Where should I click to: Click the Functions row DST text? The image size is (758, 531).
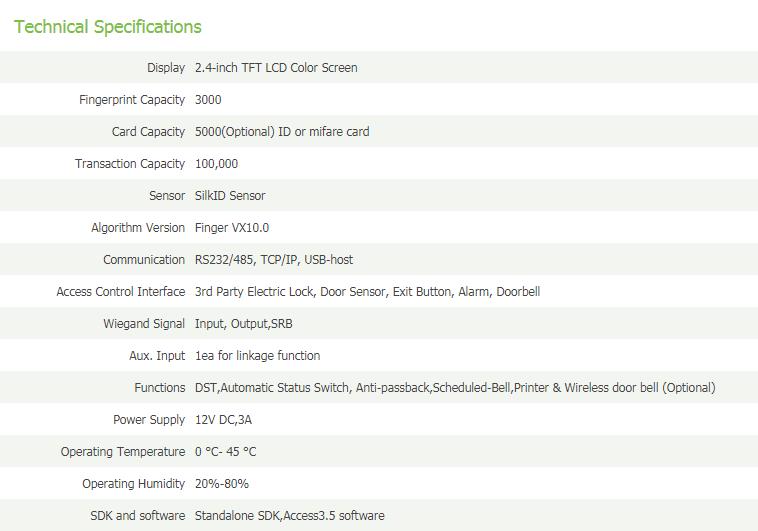207,387
